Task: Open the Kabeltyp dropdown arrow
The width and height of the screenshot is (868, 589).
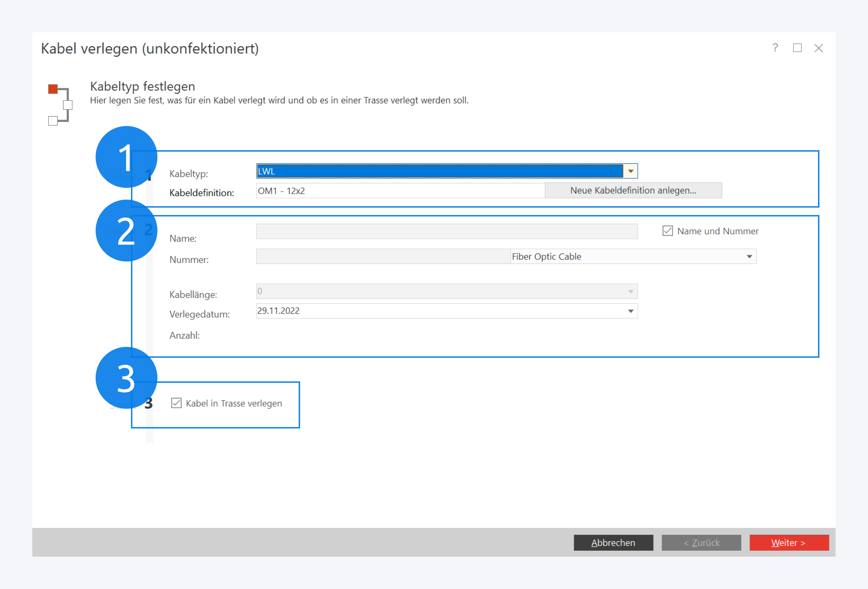Action: point(630,171)
